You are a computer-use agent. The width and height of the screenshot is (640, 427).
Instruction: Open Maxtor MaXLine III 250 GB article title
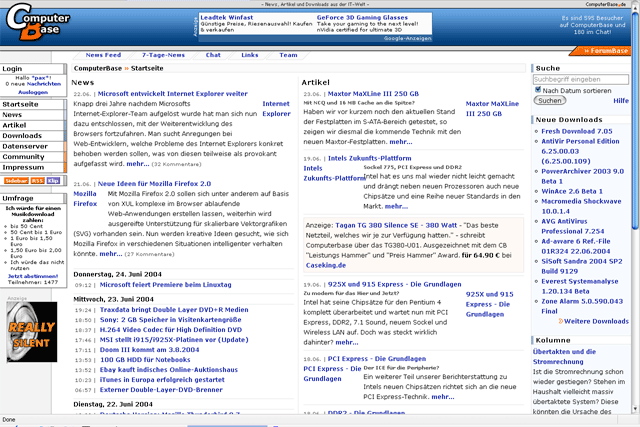pos(373,93)
